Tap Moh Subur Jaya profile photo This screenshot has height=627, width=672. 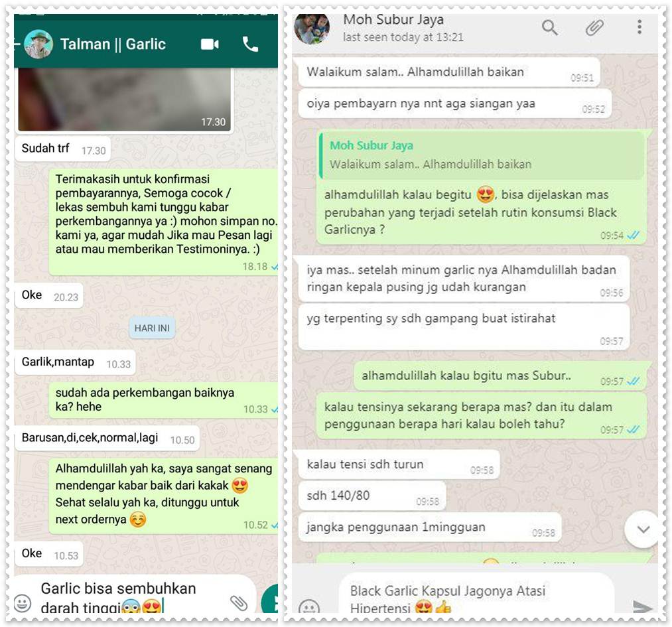click(312, 29)
